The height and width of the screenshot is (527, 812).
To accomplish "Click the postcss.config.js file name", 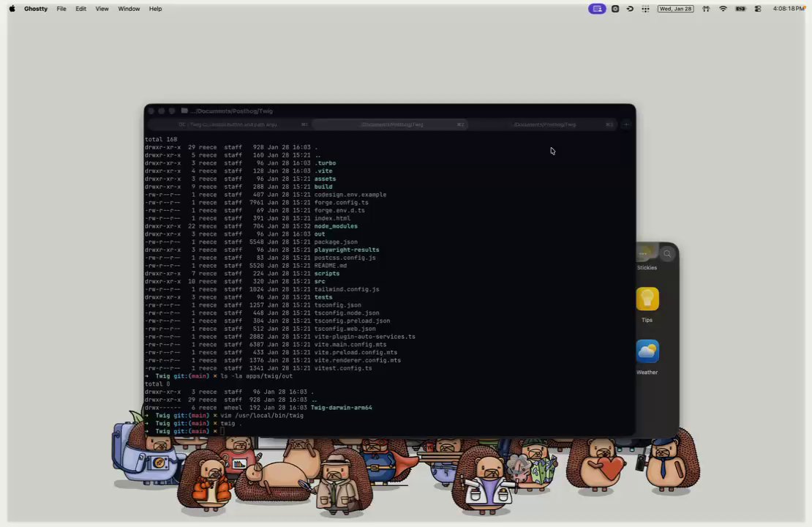I will (x=345, y=258).
